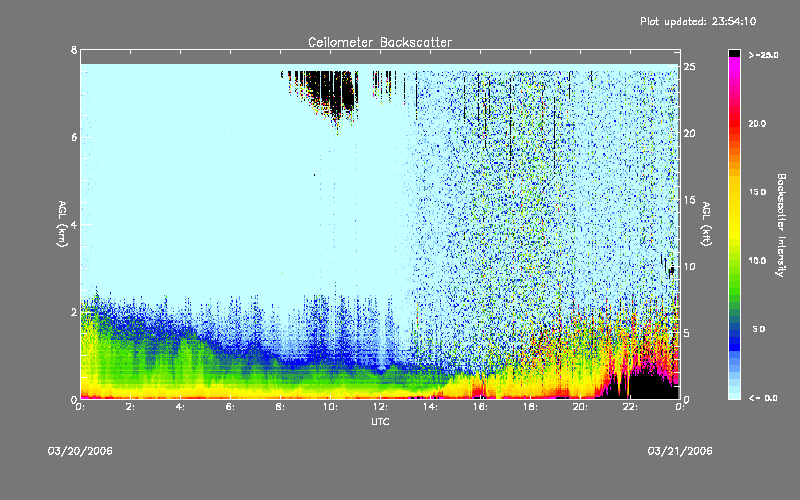Click the 15 kft tick on right axis
Image resolution: width=800 pixels, height=500 pixels.
click(x=689, y=200)
